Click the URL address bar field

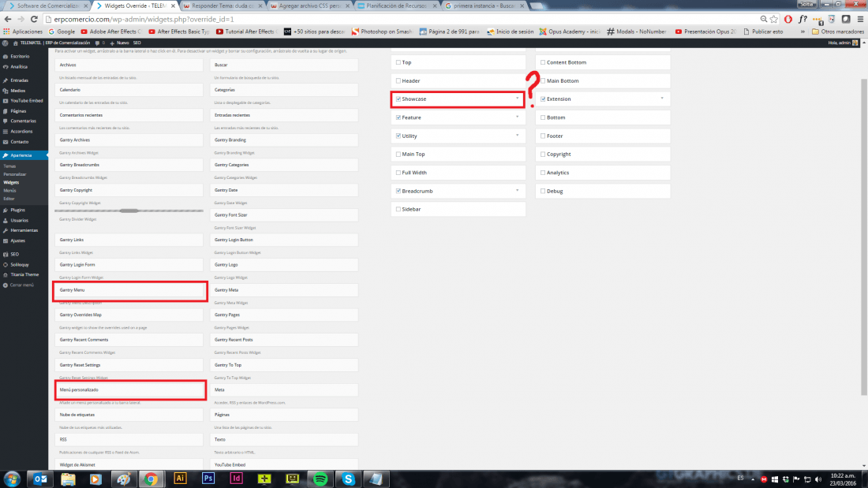click(404, 19)
